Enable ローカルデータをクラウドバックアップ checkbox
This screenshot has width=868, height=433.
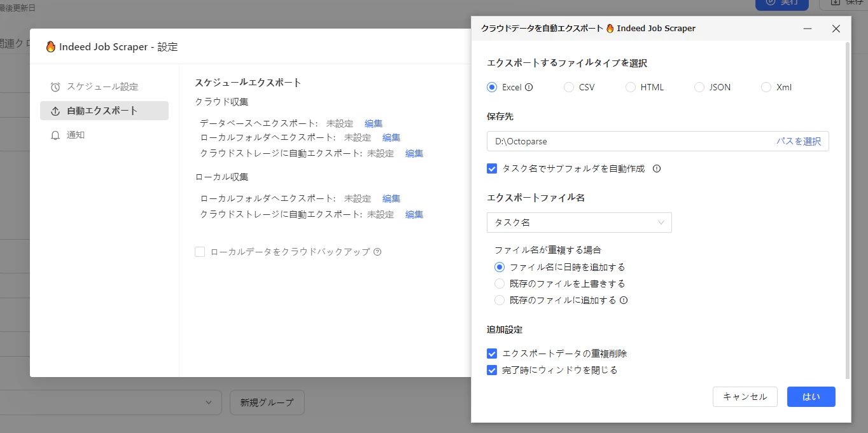click(200, 252)
